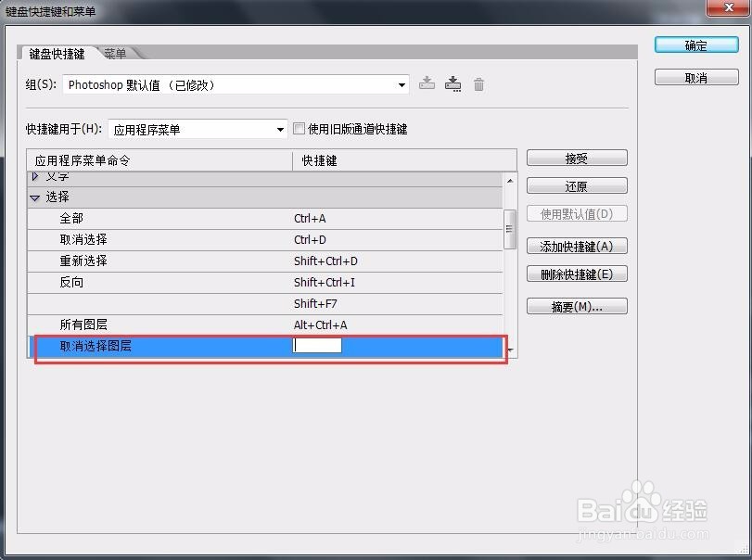The image size is (752, 560).
Task: Expand the 文字 command group
Action: point(32,176)
